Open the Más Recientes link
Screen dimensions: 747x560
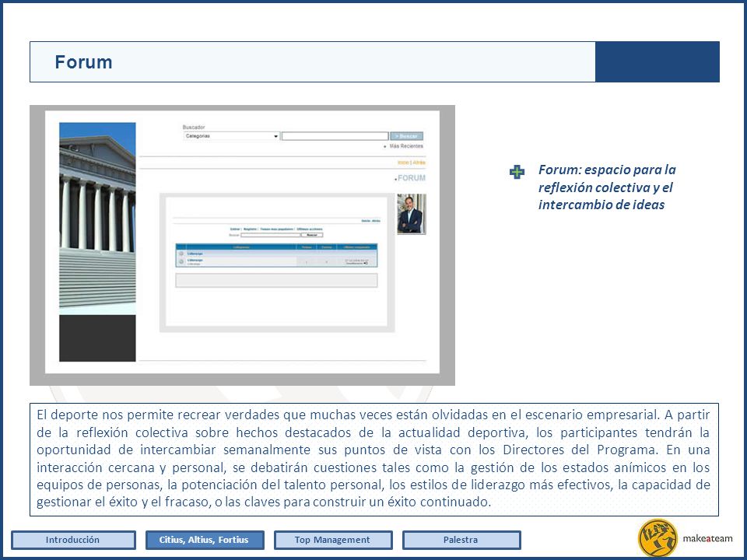[406, 146]
